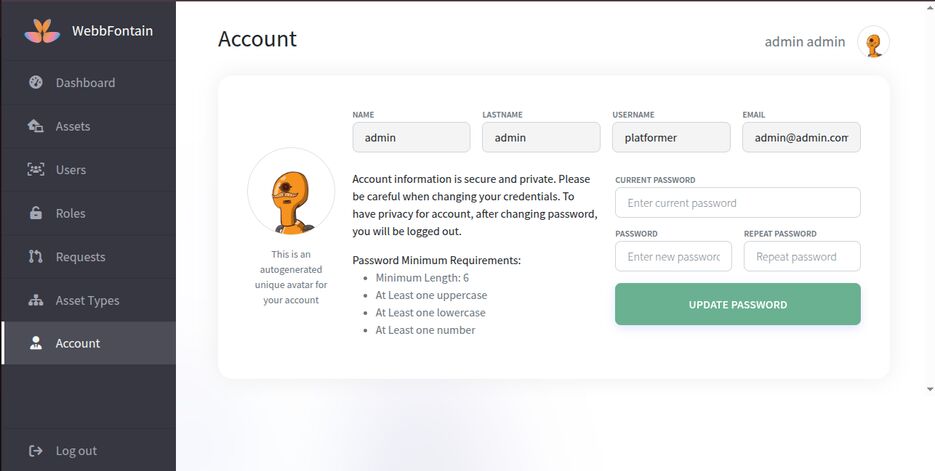Click the Roles lock icon
Image resolution: width=935 pixels, height=471 pixels.
tap(36, 213)
